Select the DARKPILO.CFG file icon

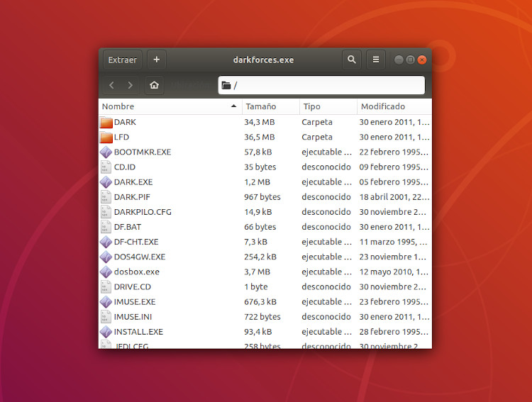pyautogui.click(x=106, y=212)
